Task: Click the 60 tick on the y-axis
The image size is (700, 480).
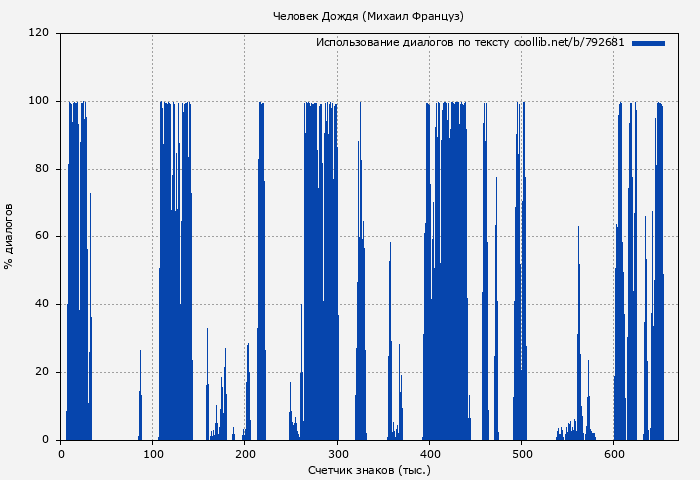Action: (x=42, y=237)
